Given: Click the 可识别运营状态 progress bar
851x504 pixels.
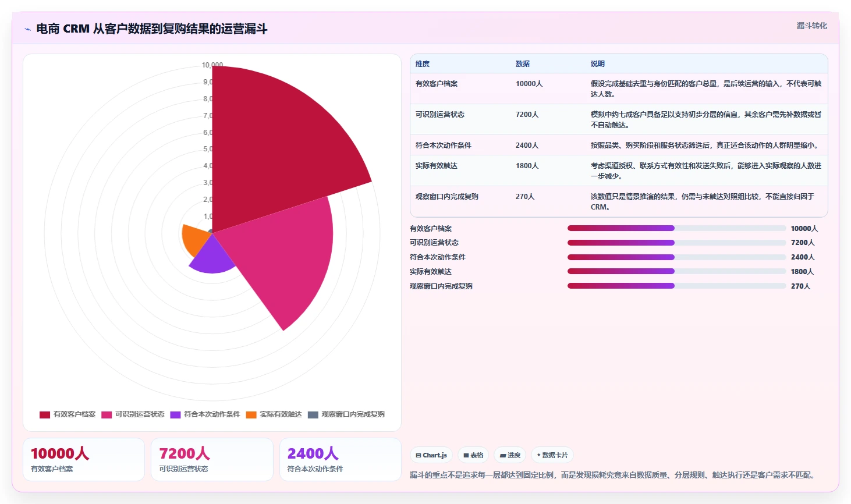Looking at the screenshot, I should pyautogui.click(x=677, y=243).
